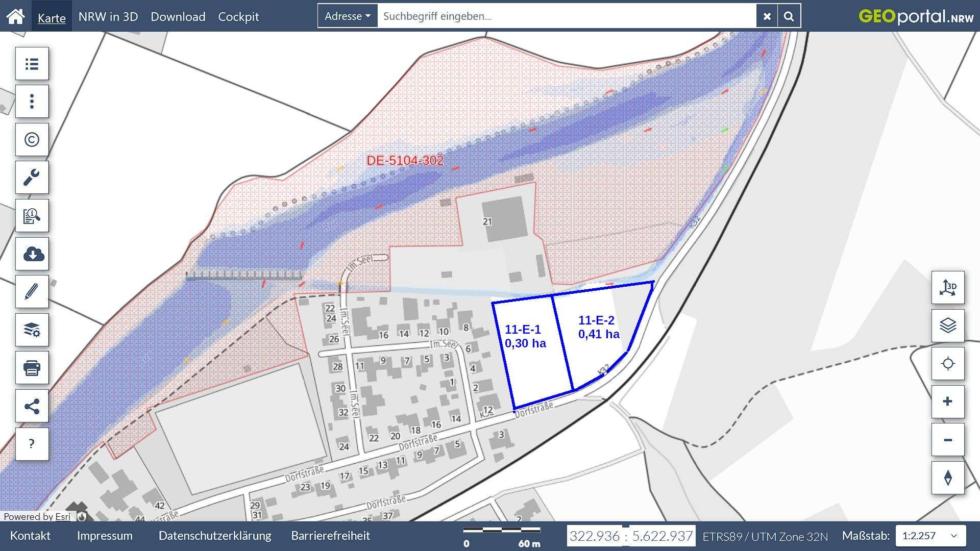The width and height of the screenshot is (980, 551).
Task: Open the layer list panel icon
Action: click(x=32, y=64)
